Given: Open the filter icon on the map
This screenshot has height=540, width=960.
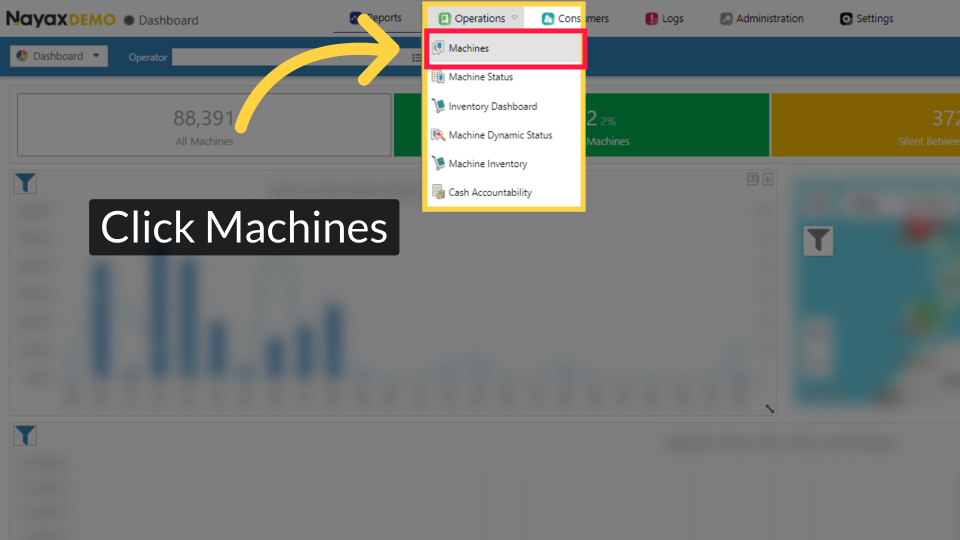Looking at the screenshot, I should 818,240.
